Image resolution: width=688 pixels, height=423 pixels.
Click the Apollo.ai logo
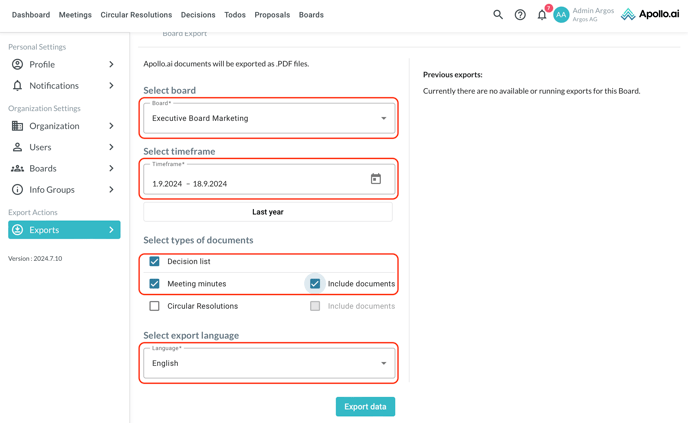click(x=650, y=15)
